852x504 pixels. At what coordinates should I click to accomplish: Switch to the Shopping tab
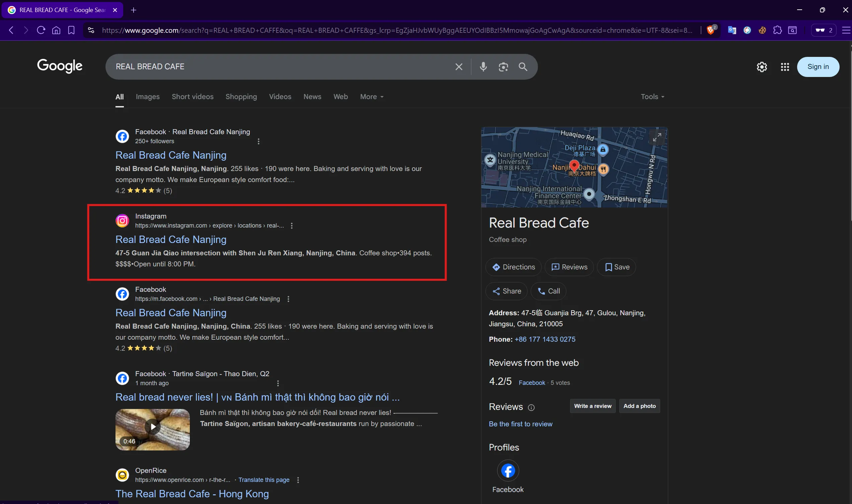pyautogui.click(x=241, y=97)
